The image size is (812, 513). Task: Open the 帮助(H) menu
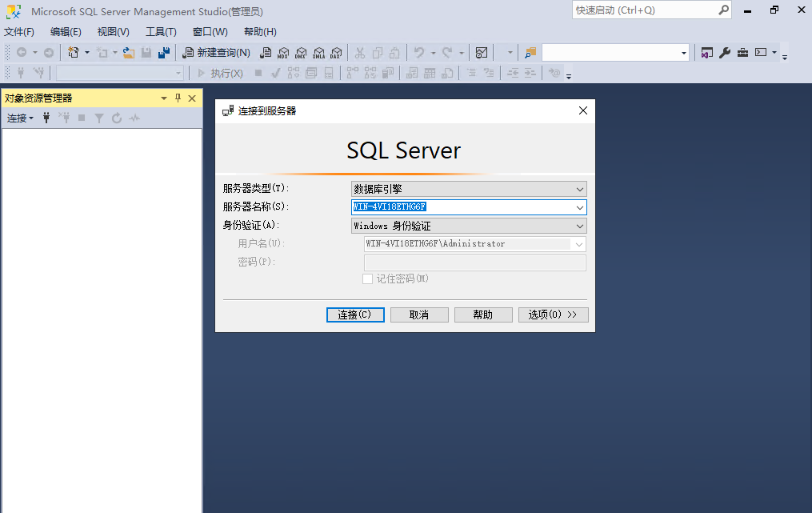(x=260, y=31)
